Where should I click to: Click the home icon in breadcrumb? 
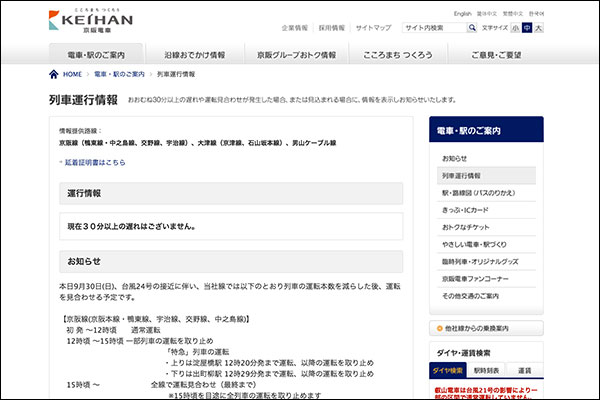[53, 74]
